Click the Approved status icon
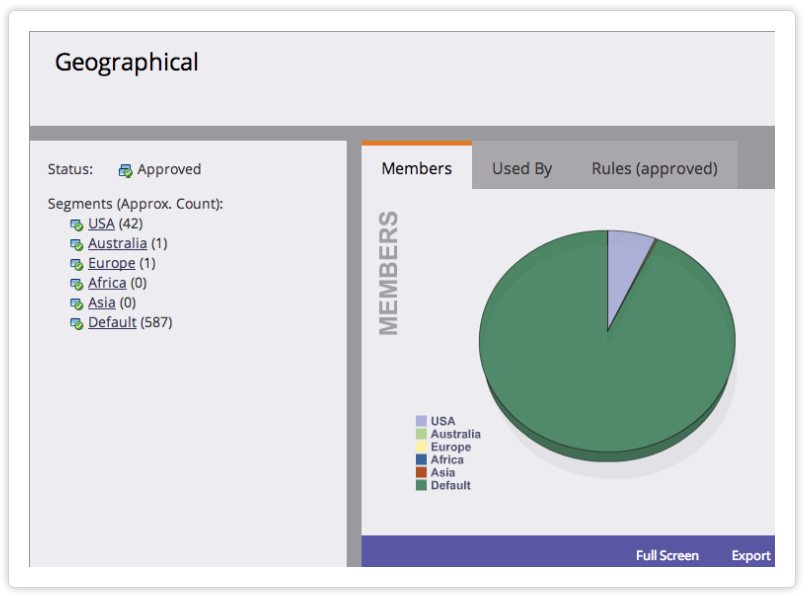 pos(125,170)
